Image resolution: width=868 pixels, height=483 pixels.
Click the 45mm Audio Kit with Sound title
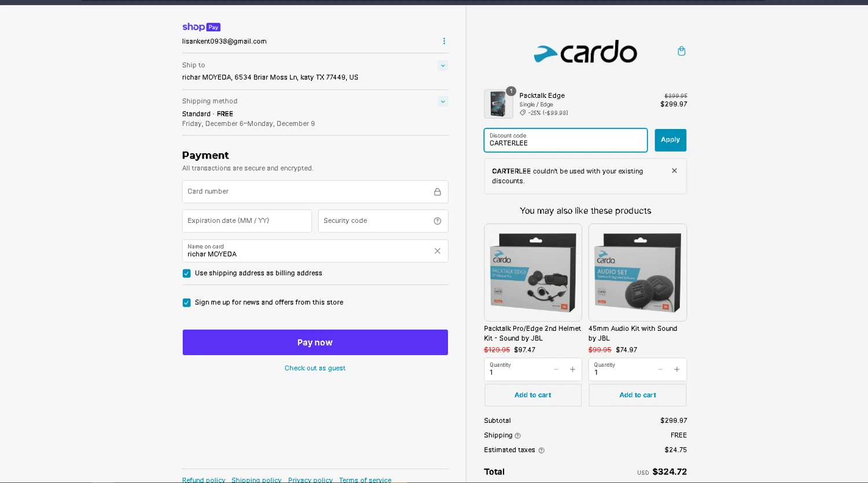633,333
